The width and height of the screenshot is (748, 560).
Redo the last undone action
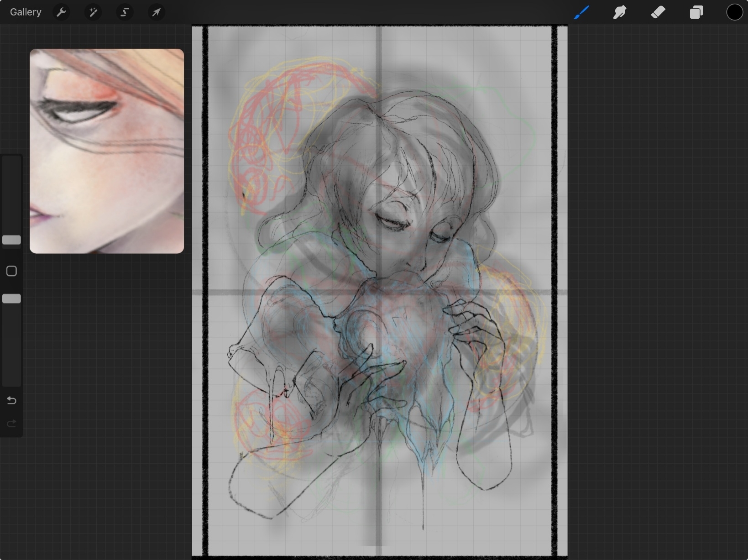(x=11, y=424)
